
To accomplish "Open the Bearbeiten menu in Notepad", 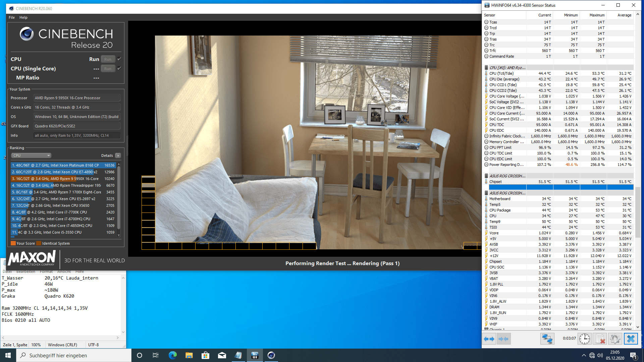I will (x=26, y=271).
